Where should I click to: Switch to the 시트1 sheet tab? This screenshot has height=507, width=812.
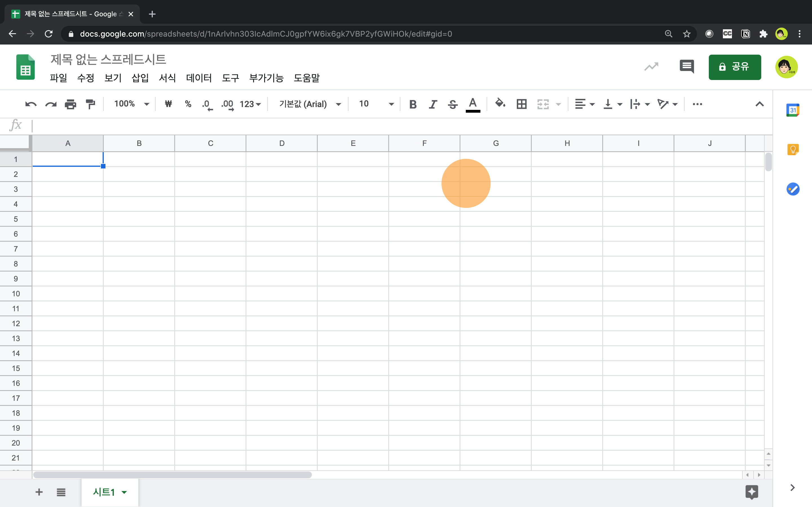[104, 492]
